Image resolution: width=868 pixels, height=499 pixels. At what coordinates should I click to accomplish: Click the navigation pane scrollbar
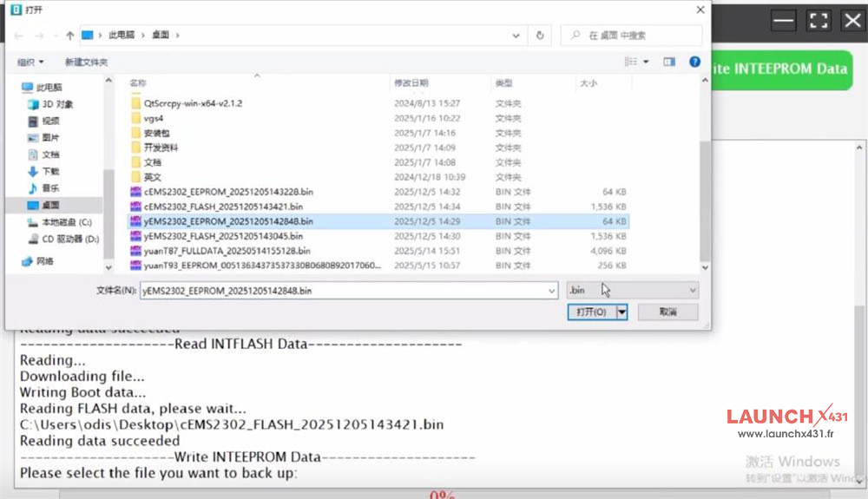click(x=108, y=213)
